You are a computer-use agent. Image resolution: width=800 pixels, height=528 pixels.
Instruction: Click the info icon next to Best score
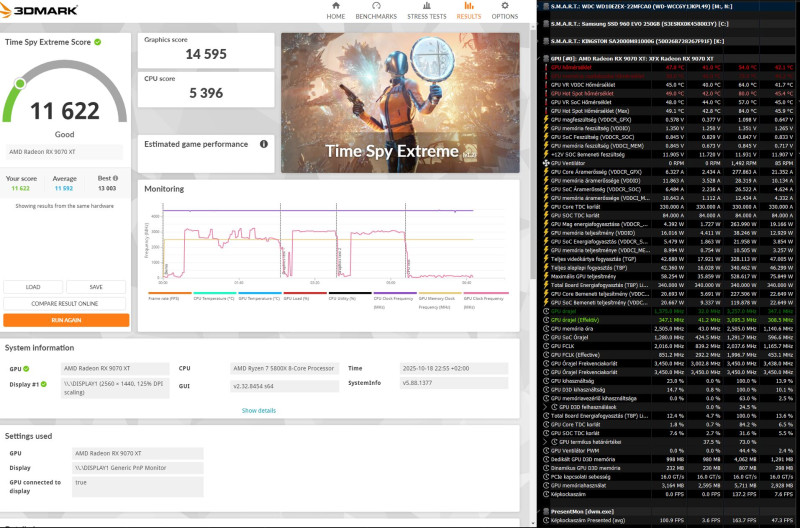[115, 178]
